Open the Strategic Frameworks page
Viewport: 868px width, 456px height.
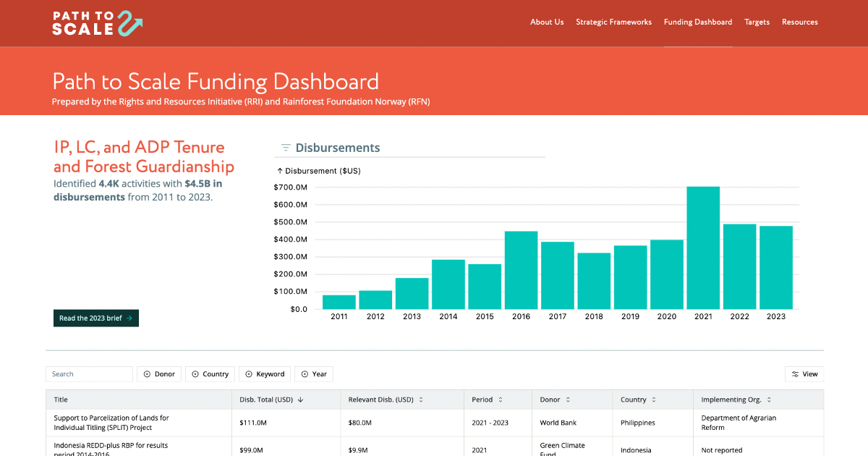[x=613, y=22]
